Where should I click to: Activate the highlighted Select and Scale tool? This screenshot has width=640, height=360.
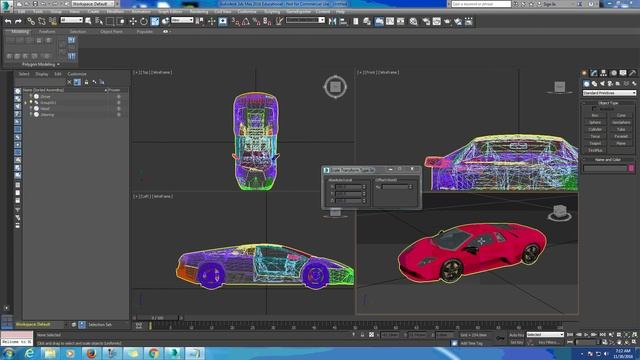155,21
